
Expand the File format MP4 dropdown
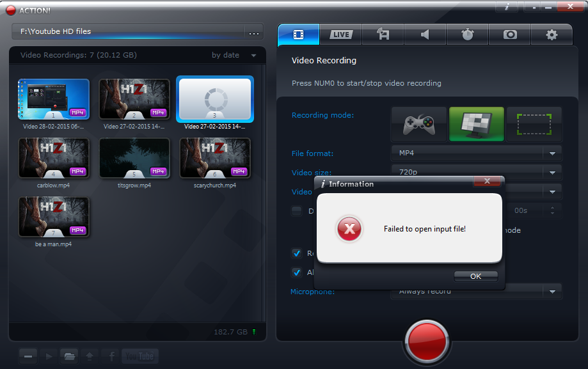tap(552, 153)
